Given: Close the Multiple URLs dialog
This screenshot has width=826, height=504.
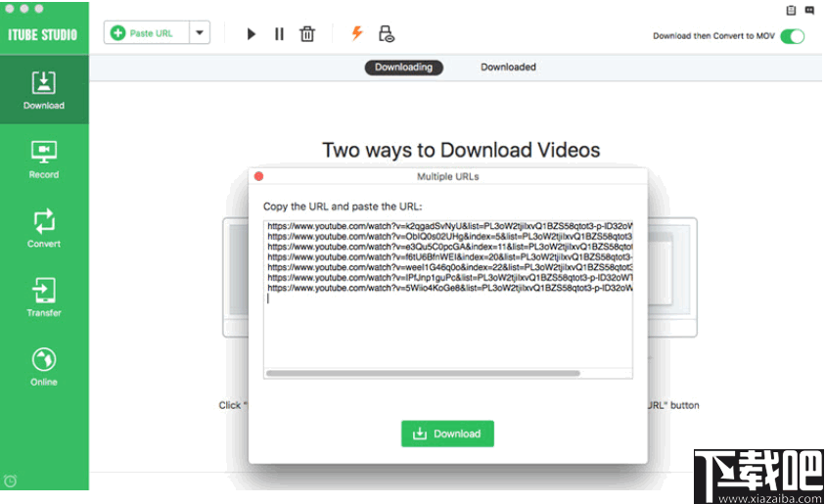Looking at the screenshot, I should (258, 176).
